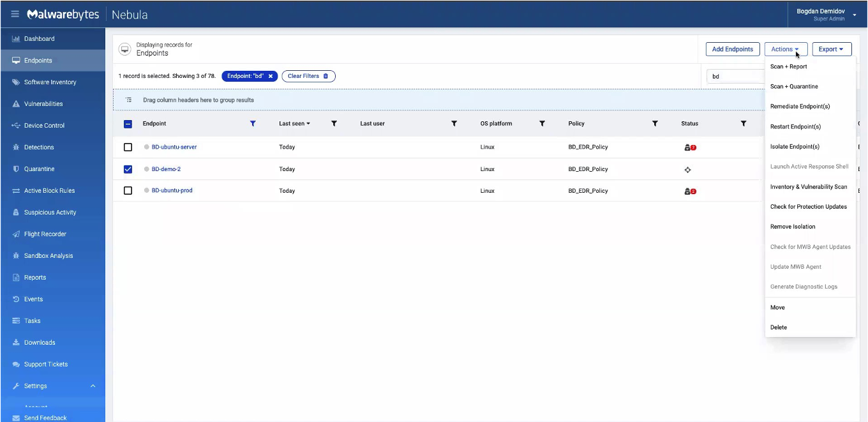Open the BD-demo-2 endpoint link
868x422 pixels.
coord(166,169)
